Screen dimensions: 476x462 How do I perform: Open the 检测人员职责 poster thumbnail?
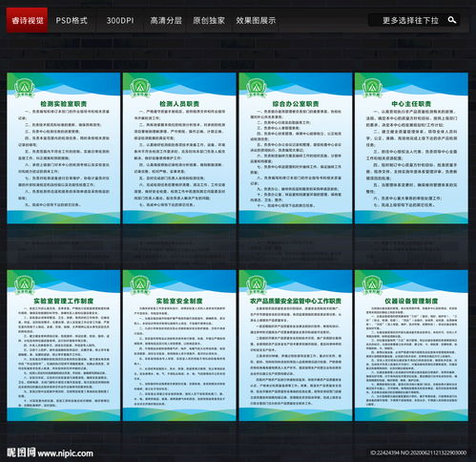point(179,148)
